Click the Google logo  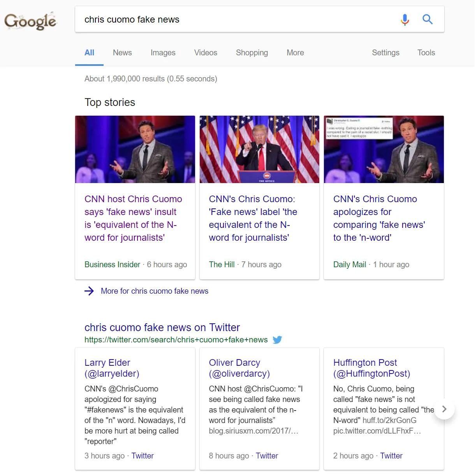pos(30,21)
